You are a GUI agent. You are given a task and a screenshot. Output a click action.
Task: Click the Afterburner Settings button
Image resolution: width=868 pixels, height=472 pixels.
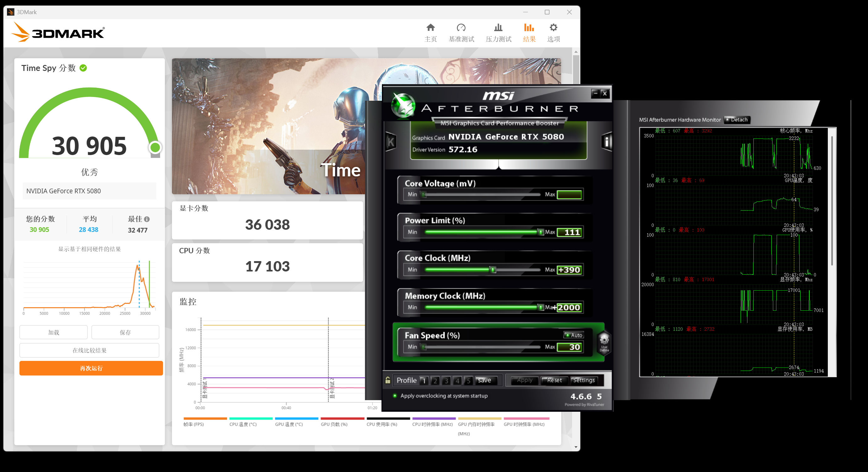[x=584, y=380]
